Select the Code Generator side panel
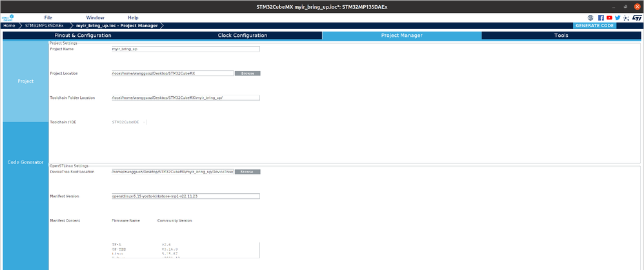Viewport: 644px width, 270px height. coord(25,162)
